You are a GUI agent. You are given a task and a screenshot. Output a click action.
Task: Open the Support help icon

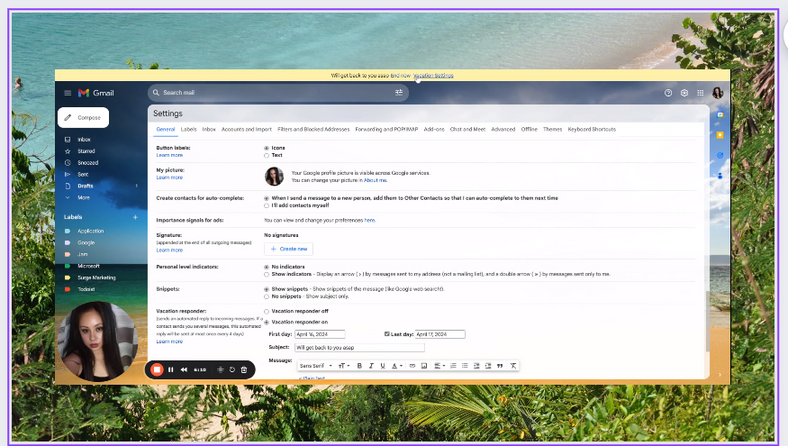[668, 93]
